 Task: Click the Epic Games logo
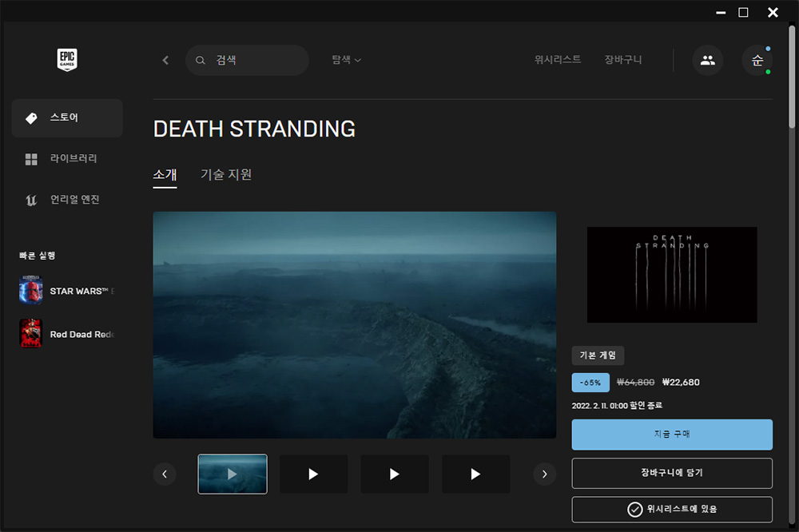(67, 60)
